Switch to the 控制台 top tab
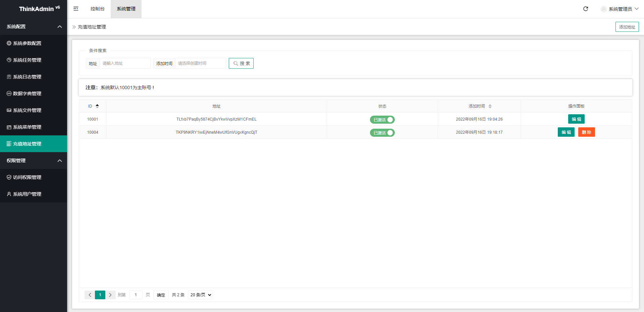The height and width of the screenshot is (312, 644). click(x=97, y=9)
